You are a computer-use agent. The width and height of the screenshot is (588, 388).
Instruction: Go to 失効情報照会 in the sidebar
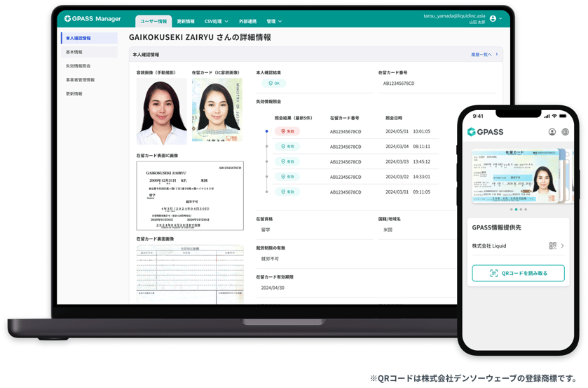click(78, 66)
